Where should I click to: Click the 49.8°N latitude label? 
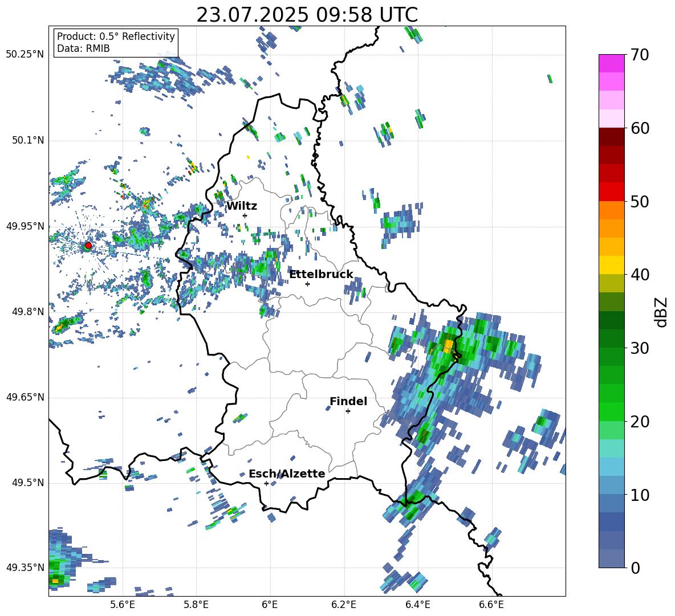pyautogui.click(x=27, y=312)
